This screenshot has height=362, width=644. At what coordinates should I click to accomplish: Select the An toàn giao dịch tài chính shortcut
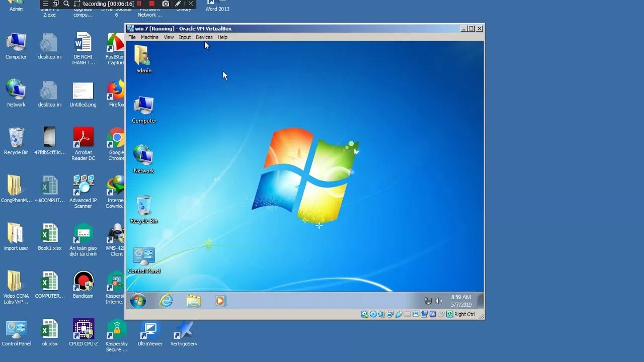(83, 240)
